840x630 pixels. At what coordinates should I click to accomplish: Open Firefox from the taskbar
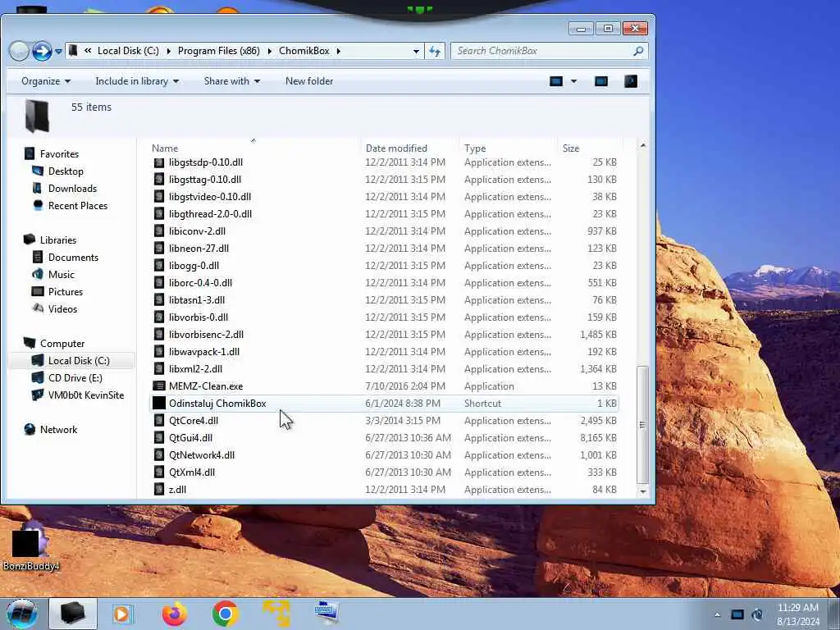click(175, 614)
